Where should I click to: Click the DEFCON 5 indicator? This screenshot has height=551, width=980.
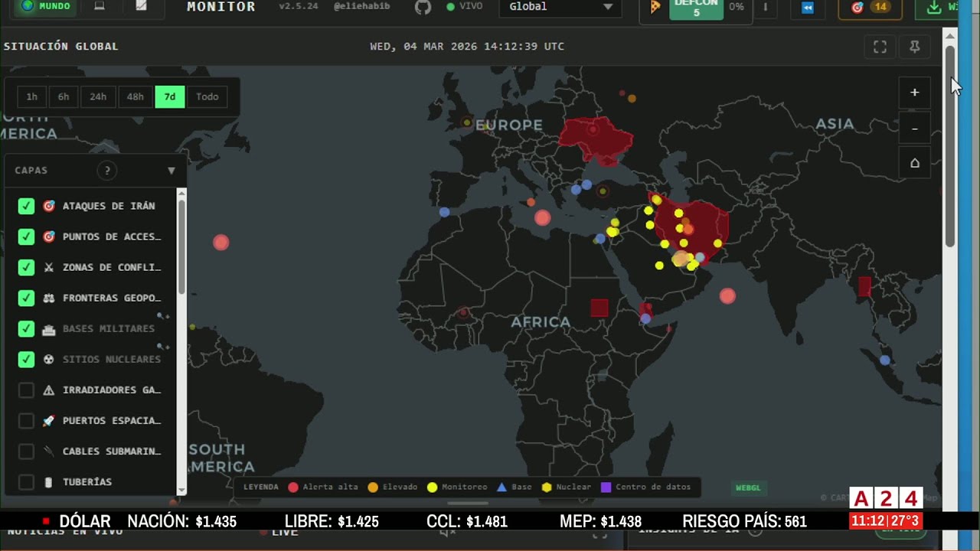(x=696, y=8)
